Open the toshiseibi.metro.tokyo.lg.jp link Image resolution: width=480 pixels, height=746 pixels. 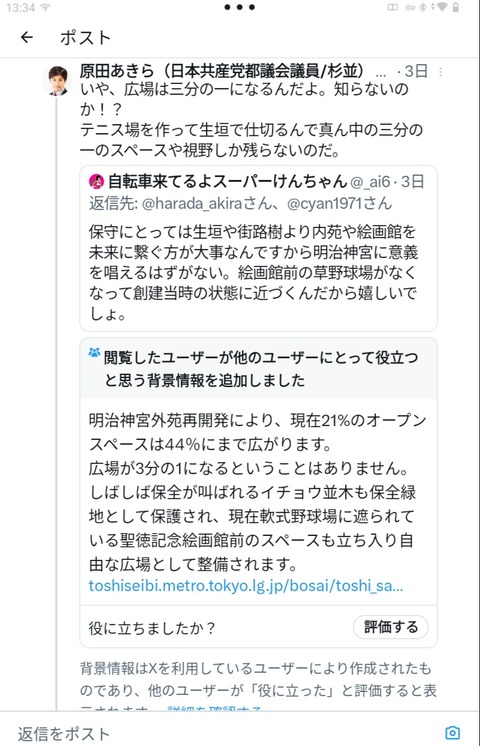coord(245,586)
